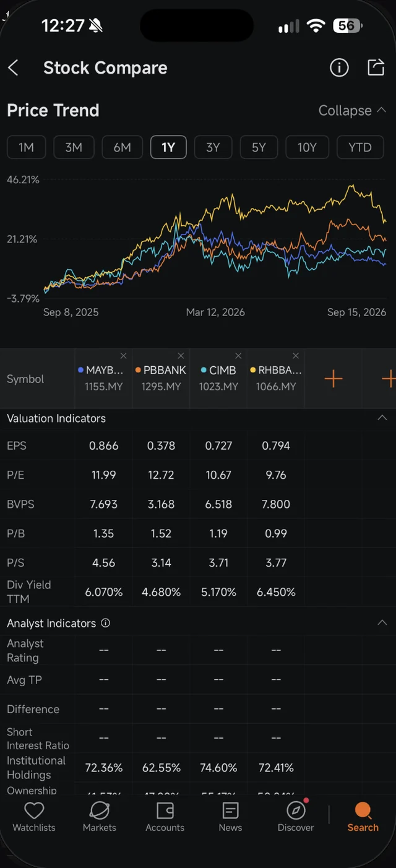Tap MAYBANK P/S value 4.56
This screenshot has height=868, width=396.
(103, 562)
